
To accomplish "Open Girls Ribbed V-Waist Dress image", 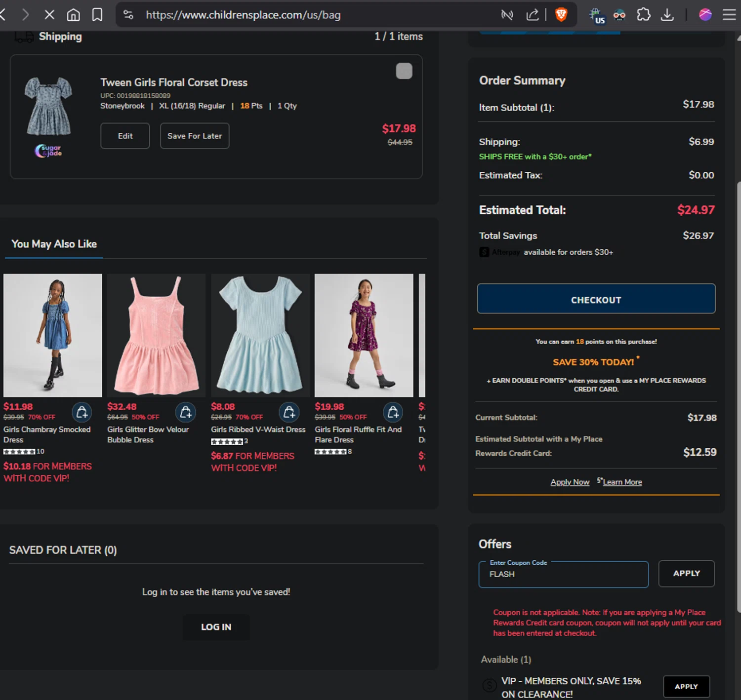I will [x=260, y=335].
